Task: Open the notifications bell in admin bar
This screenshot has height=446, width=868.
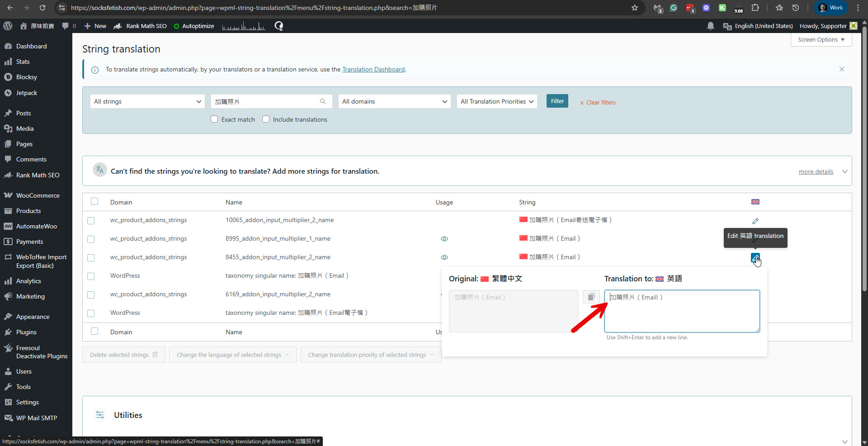Action: click(x=710, y=26)
